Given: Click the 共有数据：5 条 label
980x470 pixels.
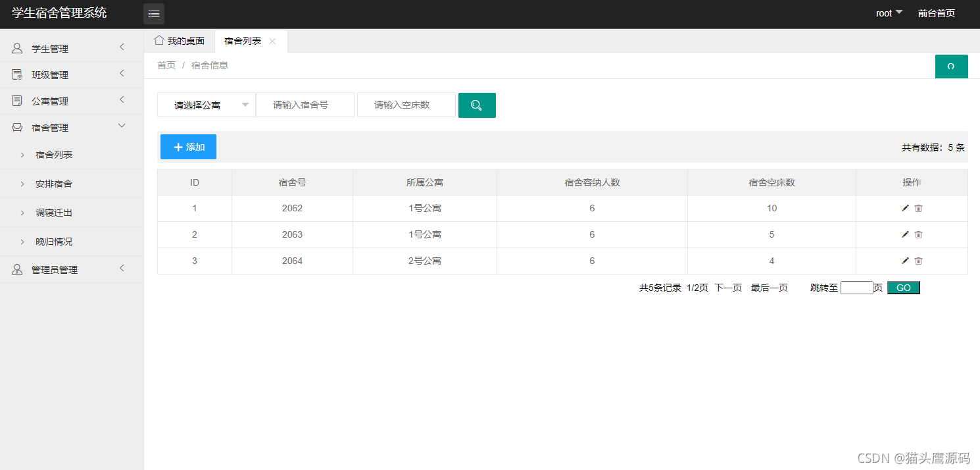Looking at the screenshot, I should (933, 147).
